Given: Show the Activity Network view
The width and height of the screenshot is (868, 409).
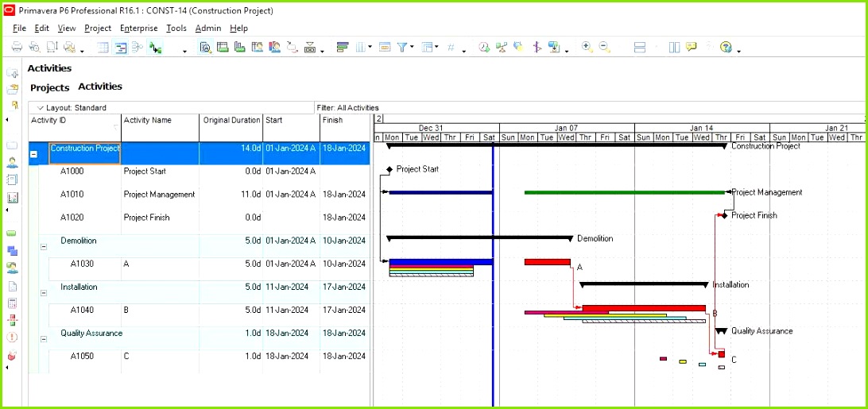Looking at the screenshot, I should 138,47.
